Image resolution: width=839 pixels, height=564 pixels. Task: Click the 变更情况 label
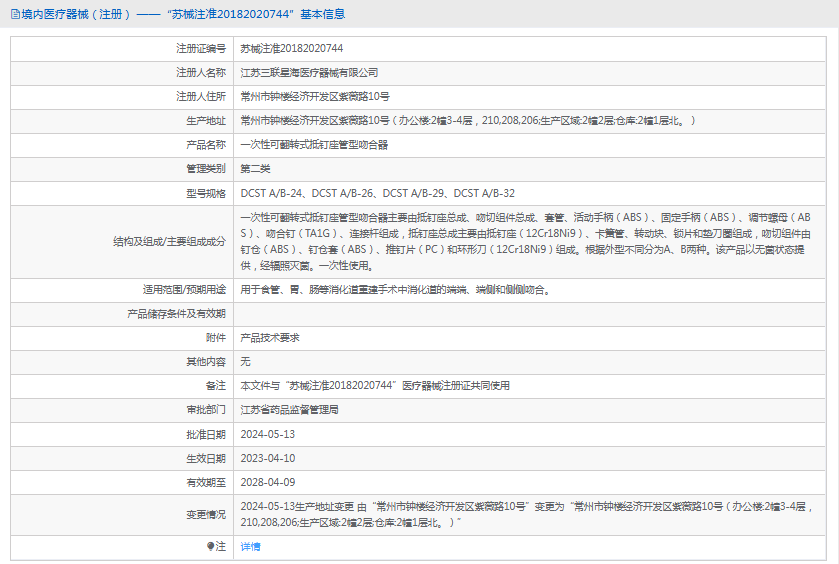(x=206, y=515)
